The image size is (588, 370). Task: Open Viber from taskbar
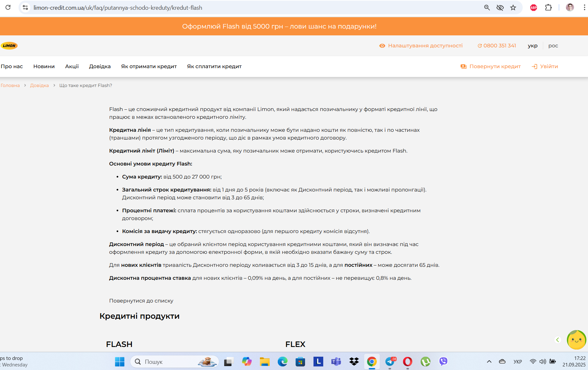pos(443,362)
